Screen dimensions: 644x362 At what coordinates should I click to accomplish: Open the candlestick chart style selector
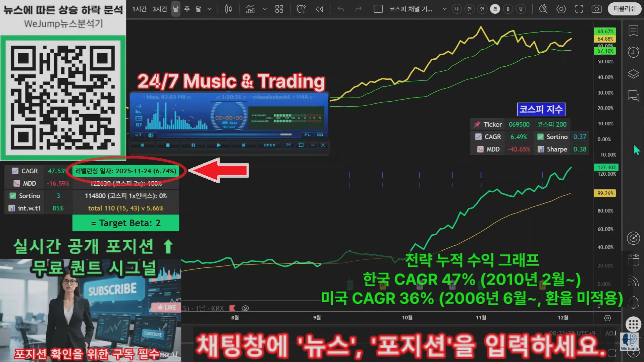(228, 9)
